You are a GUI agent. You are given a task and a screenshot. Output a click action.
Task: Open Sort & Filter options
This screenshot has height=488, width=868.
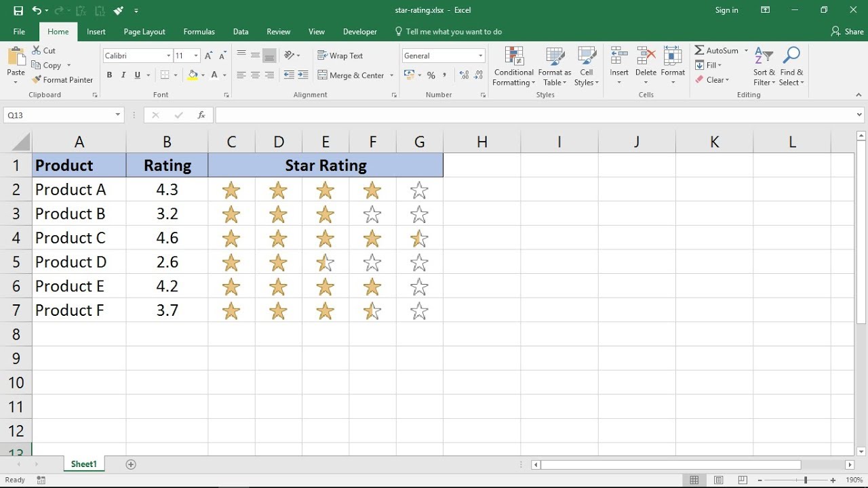coord(764,66)
